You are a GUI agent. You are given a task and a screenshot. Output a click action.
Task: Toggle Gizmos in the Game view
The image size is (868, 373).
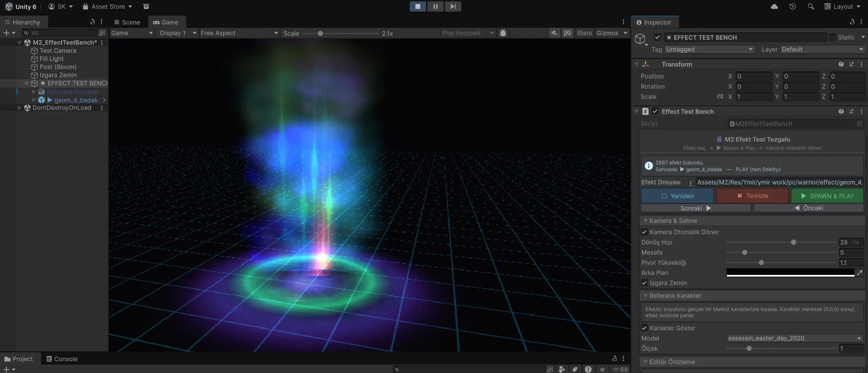(607, 33)
